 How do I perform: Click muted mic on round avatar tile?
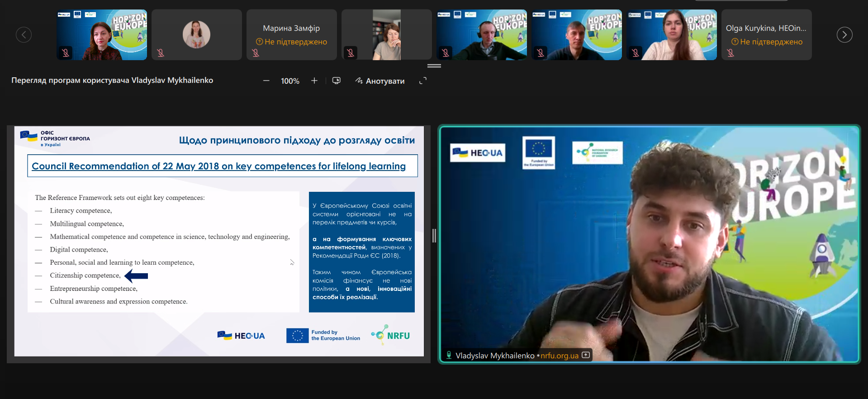click(161, 53)
